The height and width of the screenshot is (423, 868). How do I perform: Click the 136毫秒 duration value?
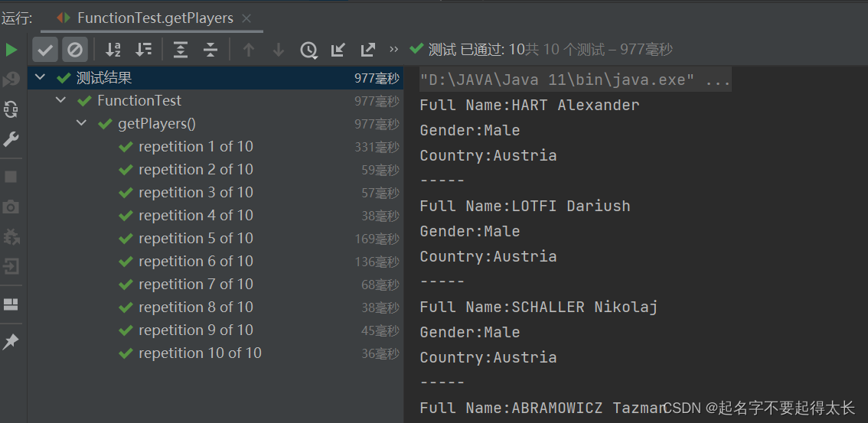[x=377, y=262]
